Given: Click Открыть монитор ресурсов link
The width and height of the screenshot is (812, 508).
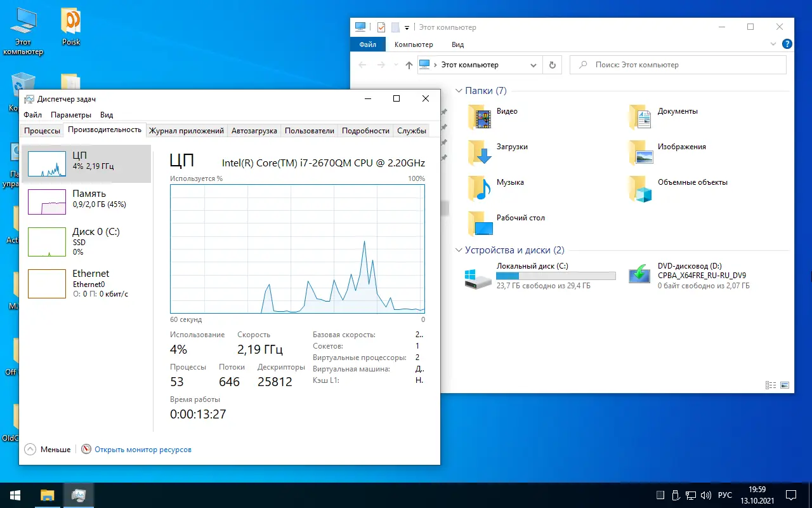Looking at the screenshot, I should coord(143,450).
